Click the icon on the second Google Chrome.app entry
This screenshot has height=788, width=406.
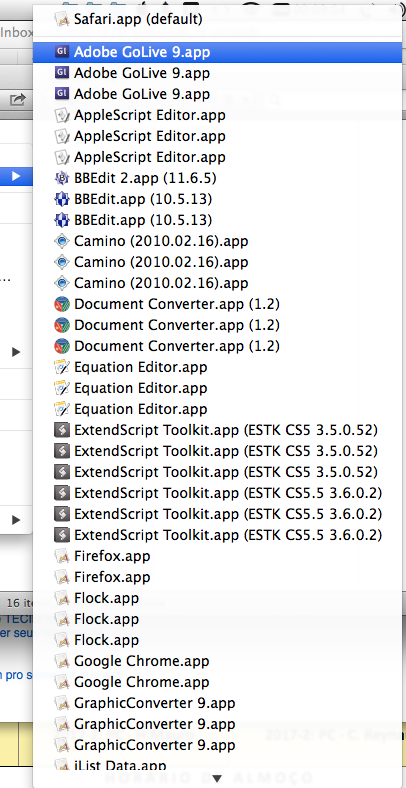pyautogui.click(x=61, y=682)
